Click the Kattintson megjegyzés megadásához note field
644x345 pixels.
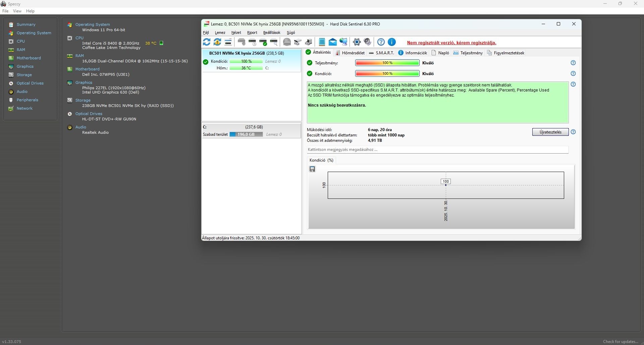click(438, 150)
